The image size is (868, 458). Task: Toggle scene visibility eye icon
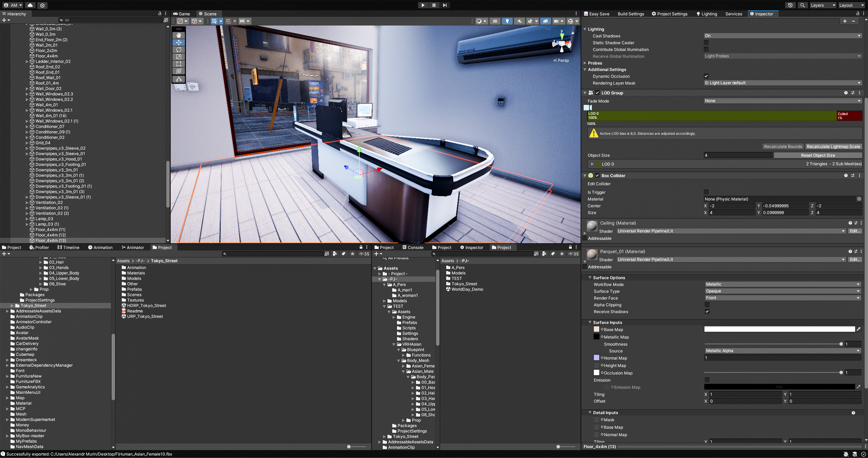tap(545, 21)
